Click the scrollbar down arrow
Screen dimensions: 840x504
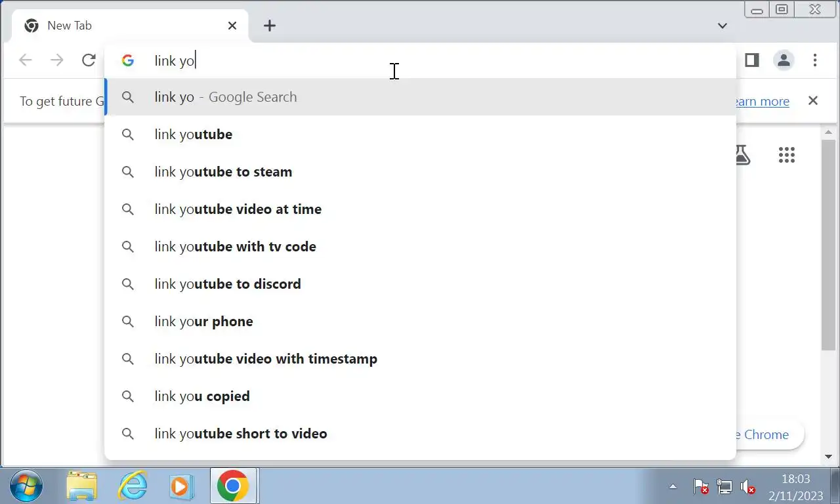pyautogui.click(x=828, y=456)
